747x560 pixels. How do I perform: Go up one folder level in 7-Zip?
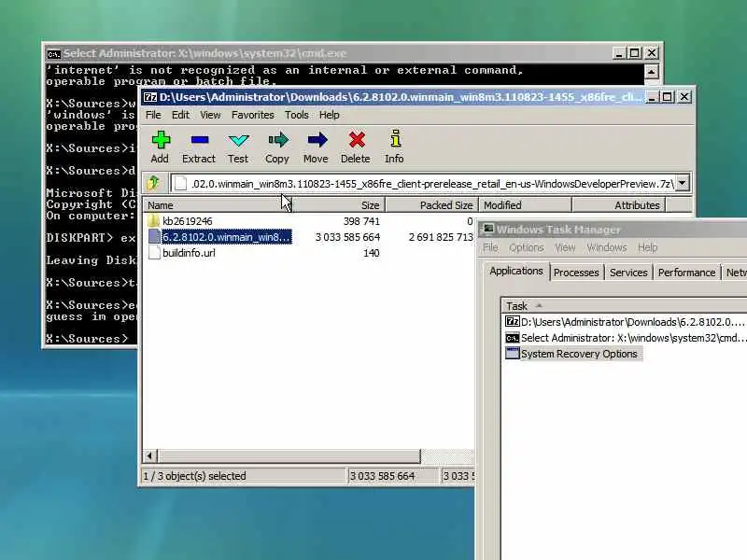pyautogui.click(x=153, y=183)
